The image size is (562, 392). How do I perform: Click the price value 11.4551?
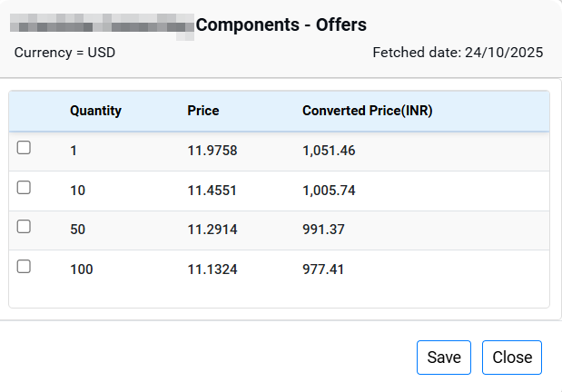pos(212,191)
